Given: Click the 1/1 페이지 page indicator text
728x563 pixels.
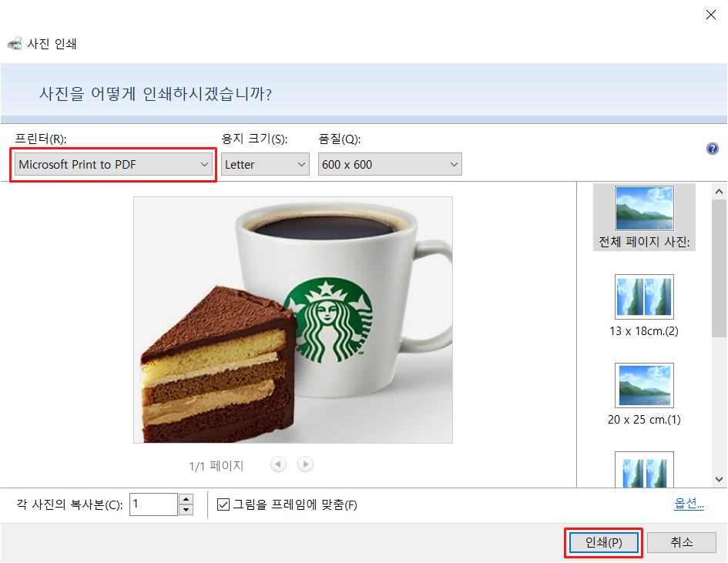Looking at the screenshot, I should (x=216, y=465).
